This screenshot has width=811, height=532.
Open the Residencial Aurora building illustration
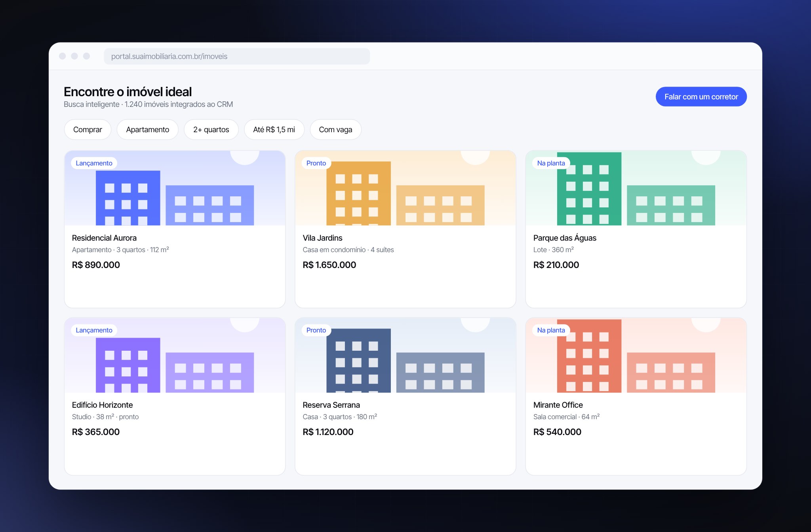click(175, 188)
